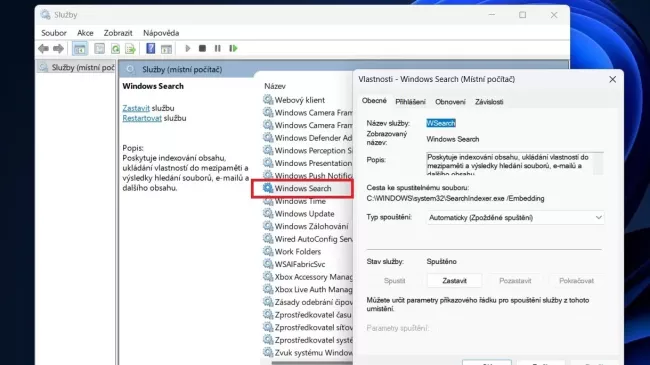Restart the service with the Restart icon

[233, 49]
